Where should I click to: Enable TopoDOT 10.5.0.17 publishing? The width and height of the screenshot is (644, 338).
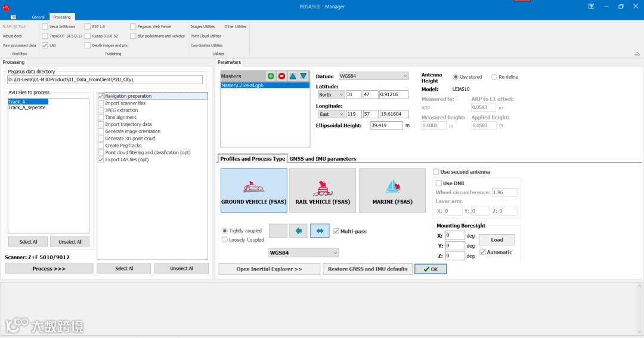45,36
